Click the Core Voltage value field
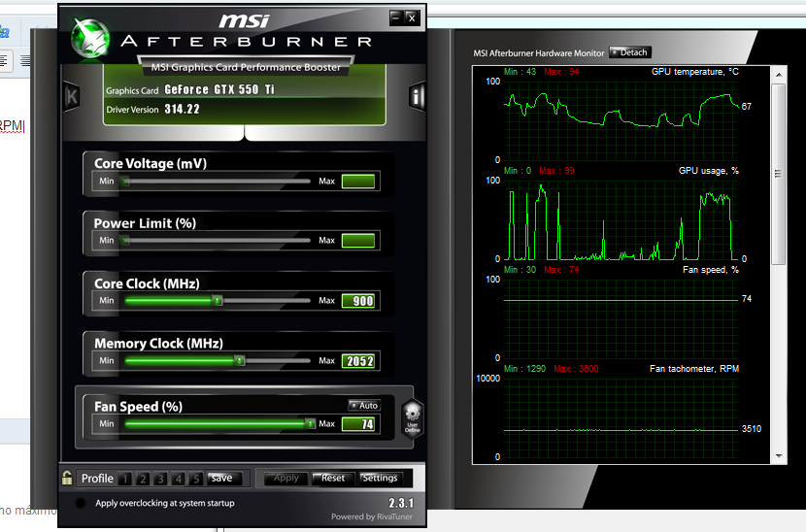The image size is (806, 532). pos(358,182)
